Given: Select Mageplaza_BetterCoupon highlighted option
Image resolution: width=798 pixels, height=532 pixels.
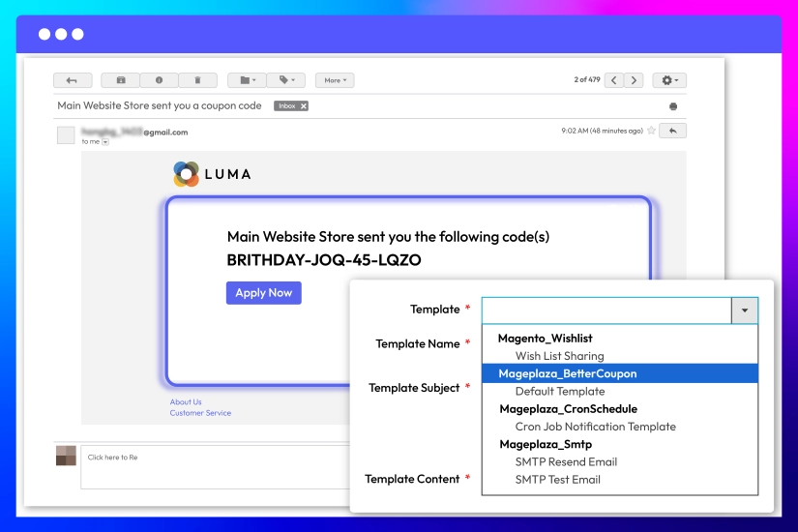Looking at the screenshot, I should (x=620, y=373).
